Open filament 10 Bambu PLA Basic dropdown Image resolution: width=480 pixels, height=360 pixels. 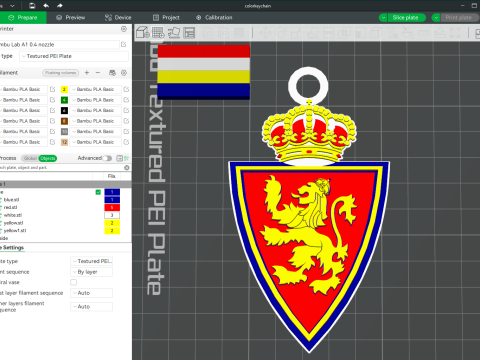96,131
